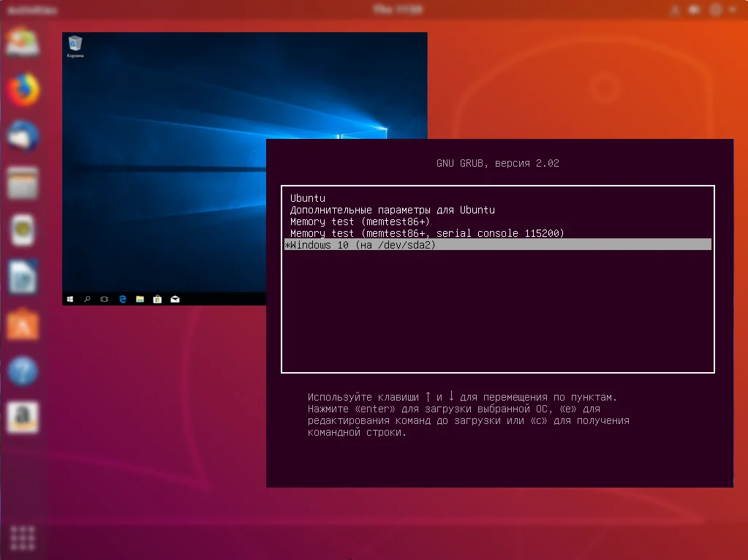This screenshot has width=748, height=560.
Task: Open Microsoft Store in Windows taskbar
Action: pyautogui.click(x=157, y=299)
